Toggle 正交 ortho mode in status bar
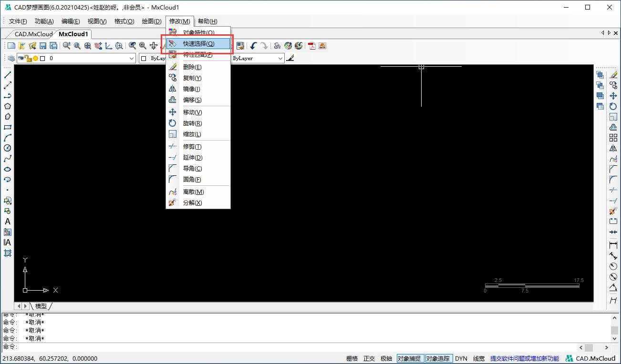 [x=369, y=359]
